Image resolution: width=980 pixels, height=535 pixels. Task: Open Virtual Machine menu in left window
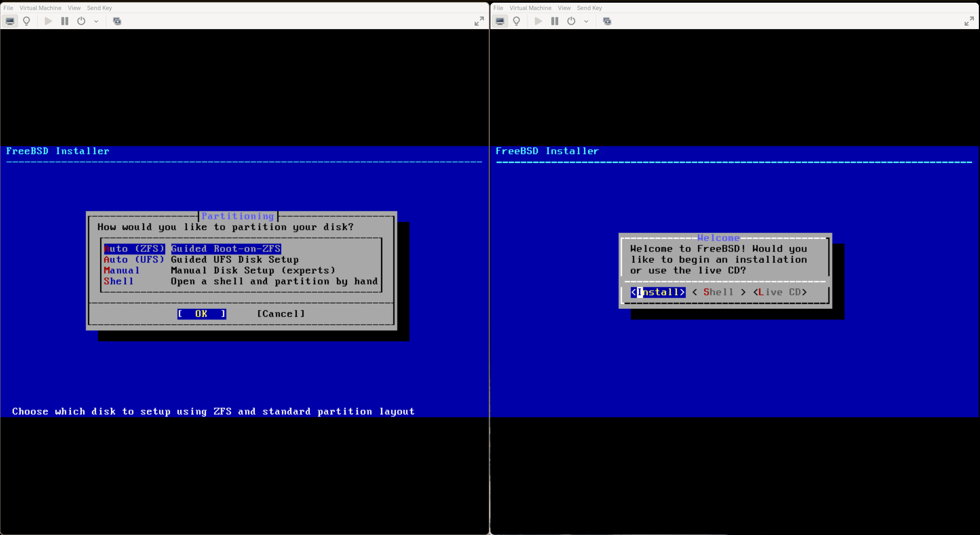tap(40, 8)
